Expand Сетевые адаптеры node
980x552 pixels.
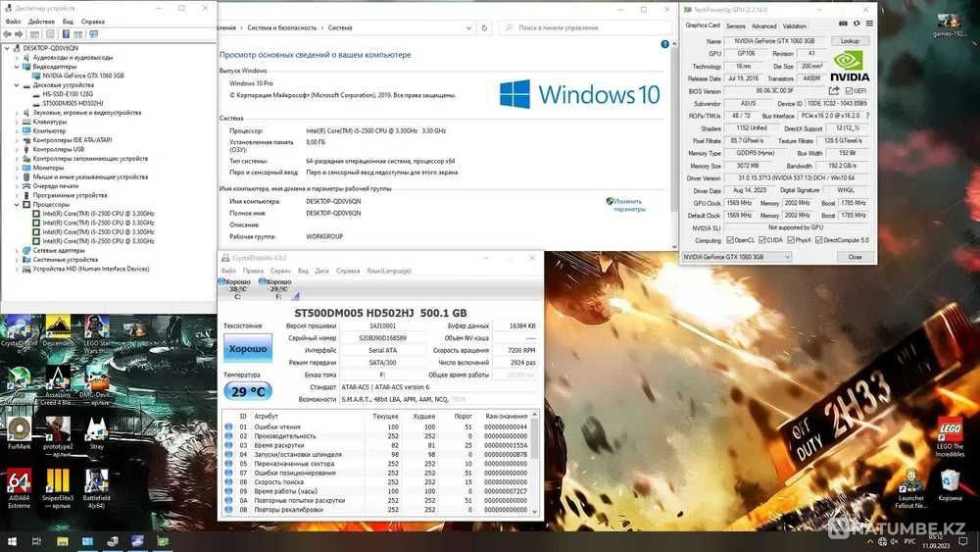17,250
